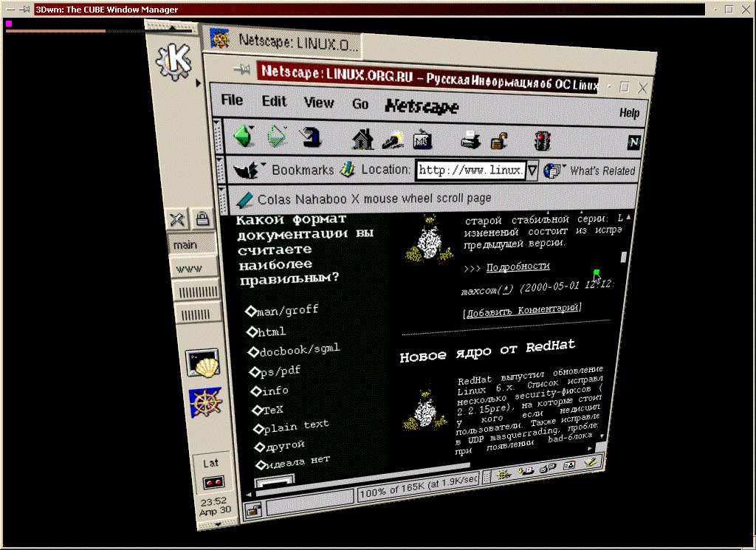Open the Подробности link
The image size is (756, 550).
(x=518, y=267)
